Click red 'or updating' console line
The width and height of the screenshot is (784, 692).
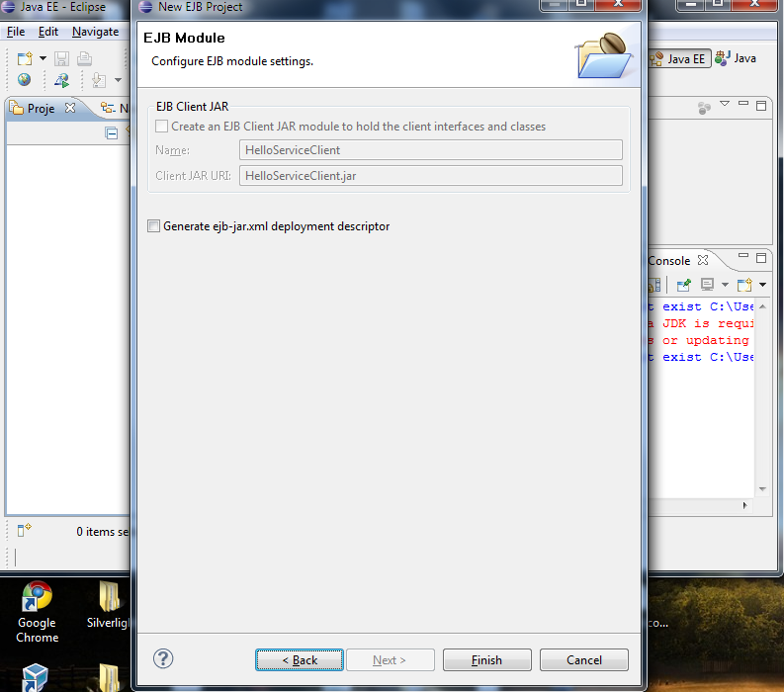(699, 340)
